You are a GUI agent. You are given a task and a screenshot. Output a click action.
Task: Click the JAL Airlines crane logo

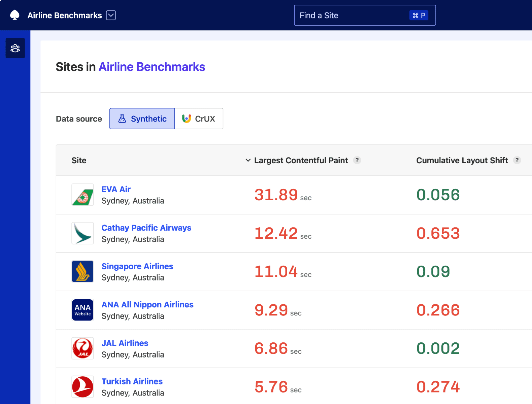82,348
